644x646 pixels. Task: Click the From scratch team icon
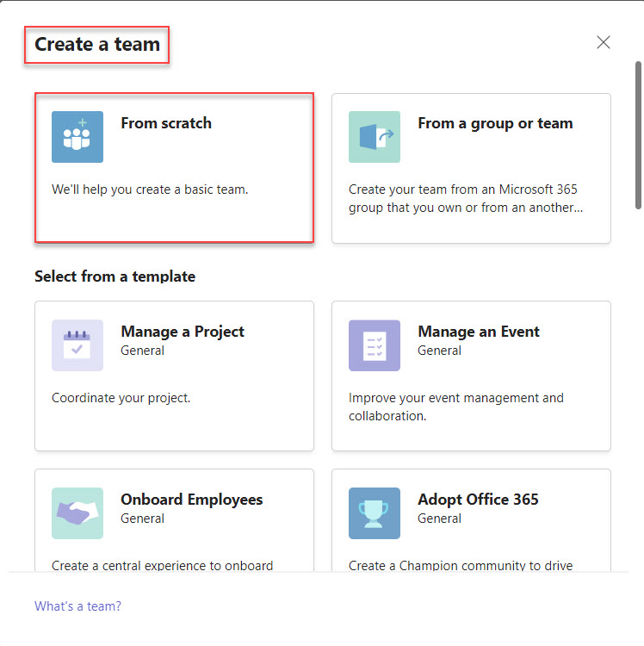(77, 137)
